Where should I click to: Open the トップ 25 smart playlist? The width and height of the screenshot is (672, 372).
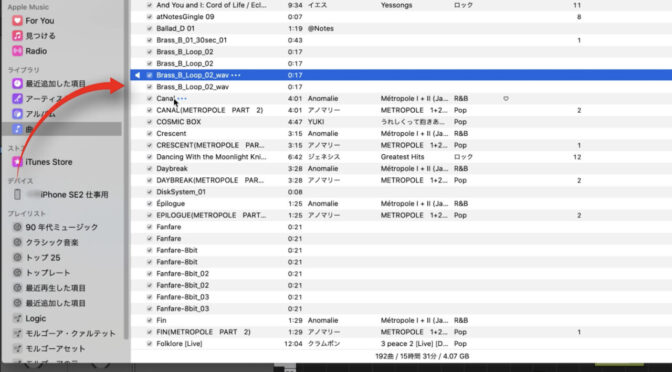[42, 258]
